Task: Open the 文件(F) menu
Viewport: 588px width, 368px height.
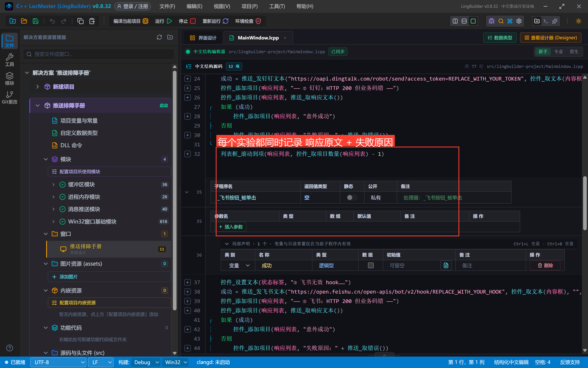Action: 167,6
